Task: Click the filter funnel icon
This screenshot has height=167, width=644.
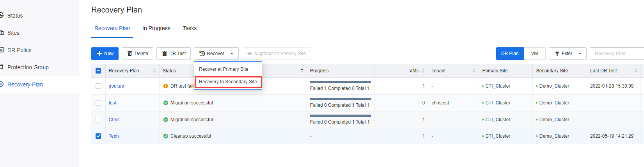Action: (557, 54)
